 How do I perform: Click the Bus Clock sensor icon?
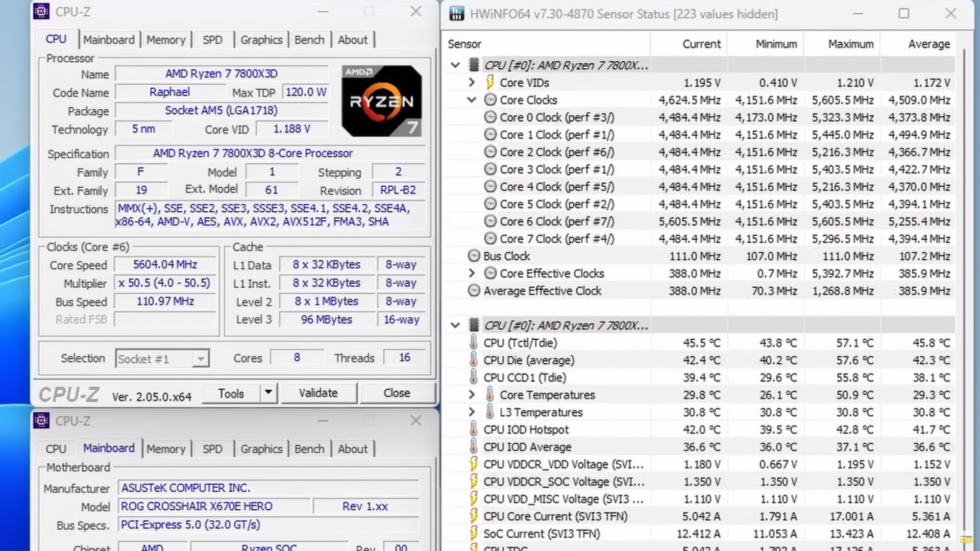tap(474, 256)
